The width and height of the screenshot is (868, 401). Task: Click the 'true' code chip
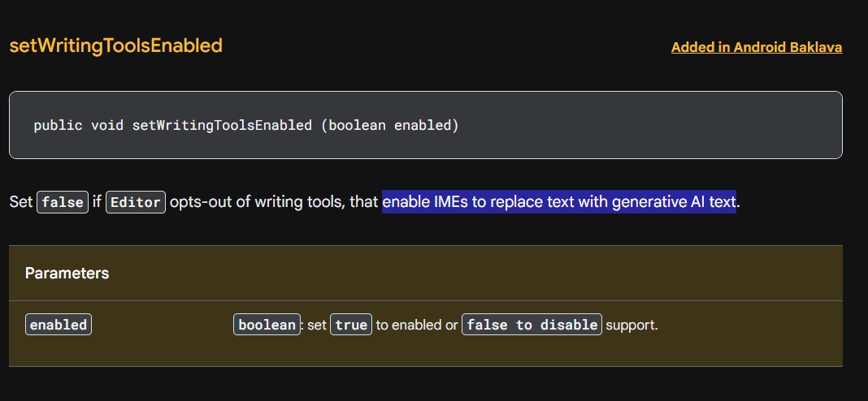tap(351, 325)
